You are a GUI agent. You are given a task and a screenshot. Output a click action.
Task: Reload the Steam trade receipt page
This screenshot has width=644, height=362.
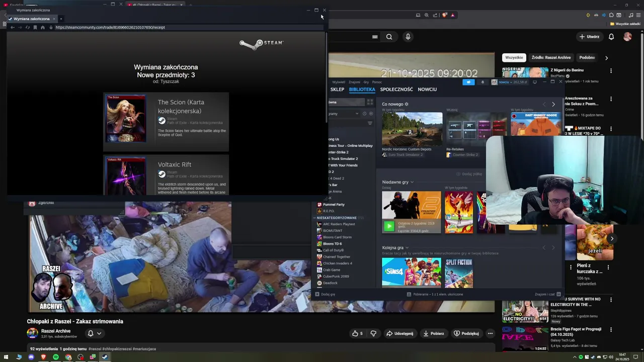pos(28,28)
